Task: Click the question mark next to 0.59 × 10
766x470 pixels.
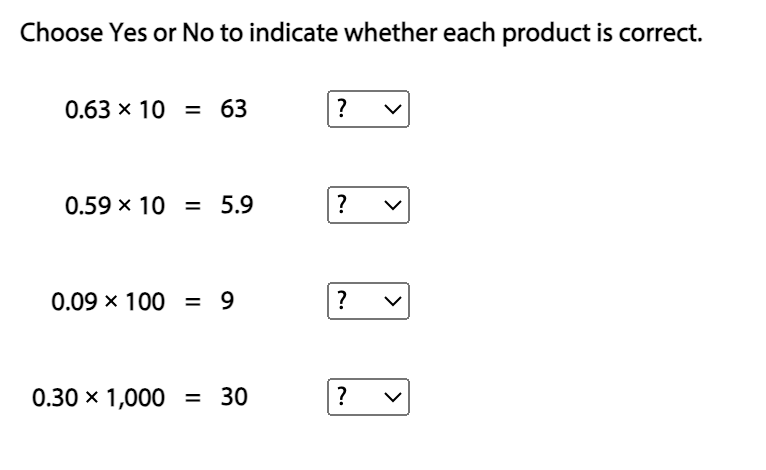Action: (343, 206)
